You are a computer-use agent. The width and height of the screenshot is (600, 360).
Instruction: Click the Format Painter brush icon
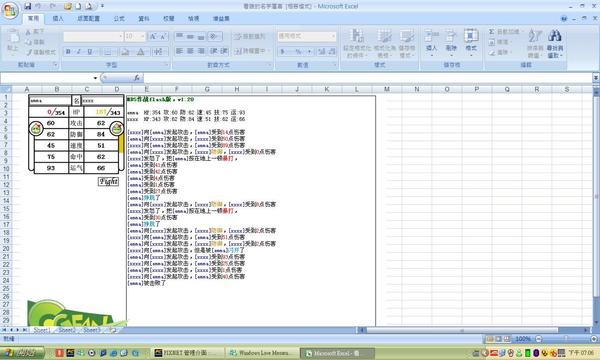(x=29, y=52)
